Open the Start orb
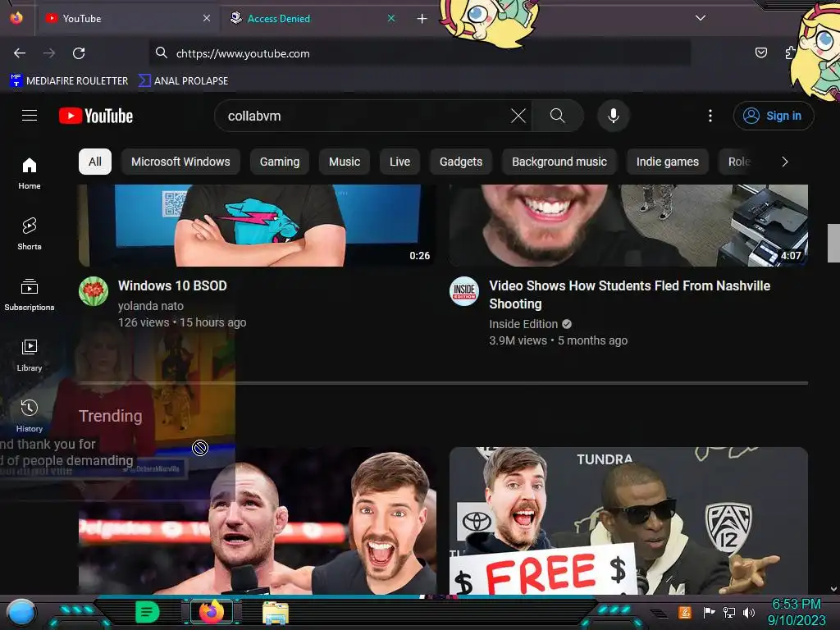 (x=21, y=612)
